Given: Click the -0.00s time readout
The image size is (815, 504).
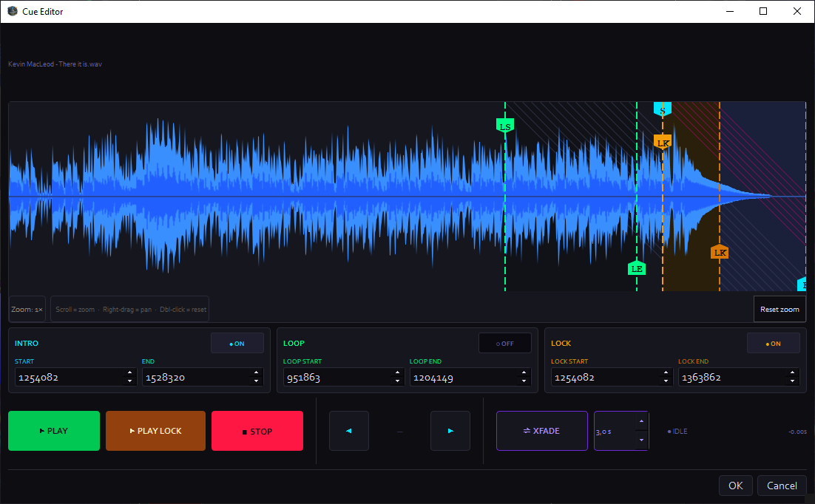Looking at the screenshot, I should [x=797, y=432].
